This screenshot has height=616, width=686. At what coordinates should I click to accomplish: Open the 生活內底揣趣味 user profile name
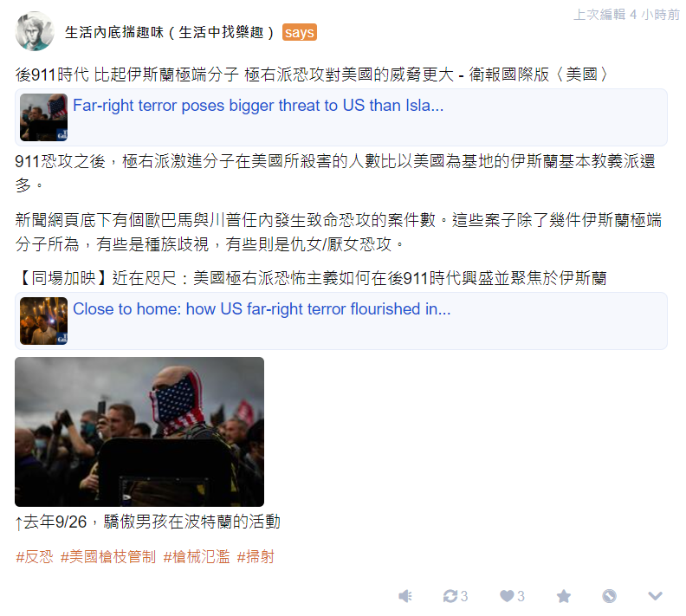click(x=170, y=32)
